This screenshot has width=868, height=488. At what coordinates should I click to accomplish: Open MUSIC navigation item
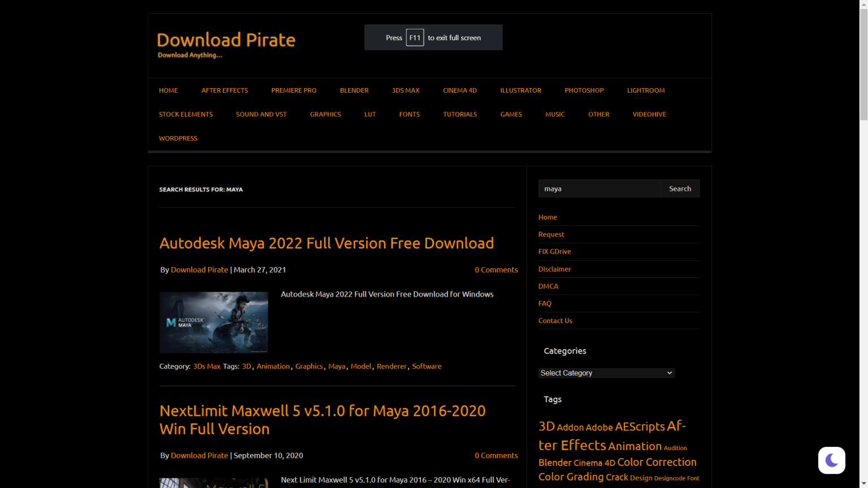(x=555, y=114)
